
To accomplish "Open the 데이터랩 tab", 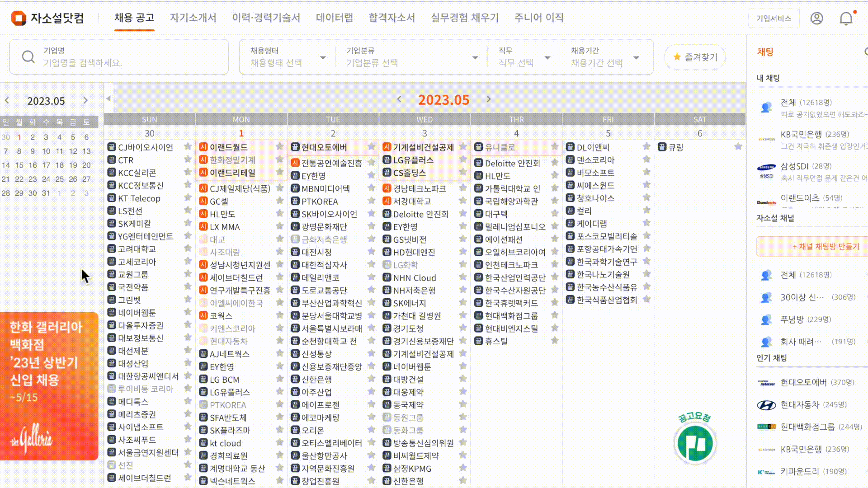I will point(335,18).
